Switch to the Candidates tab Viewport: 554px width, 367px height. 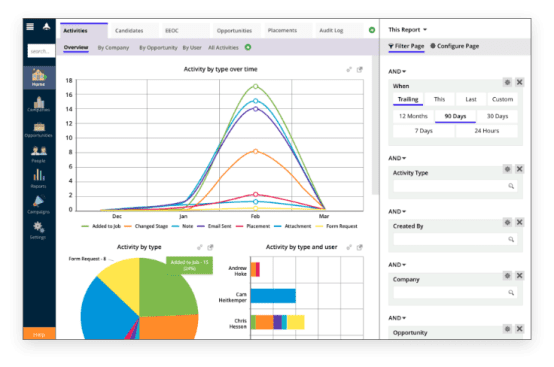tap(129, 31)
